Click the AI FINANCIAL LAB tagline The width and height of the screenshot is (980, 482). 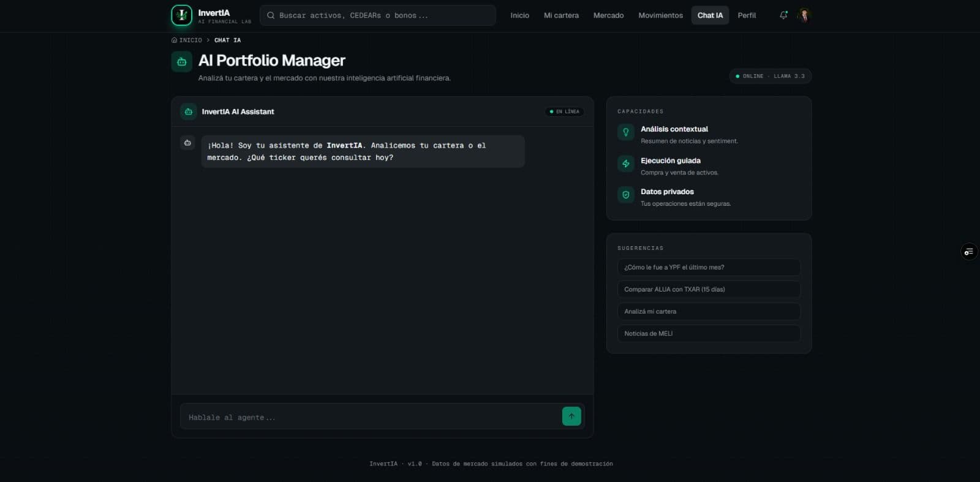tap(224, 21)
